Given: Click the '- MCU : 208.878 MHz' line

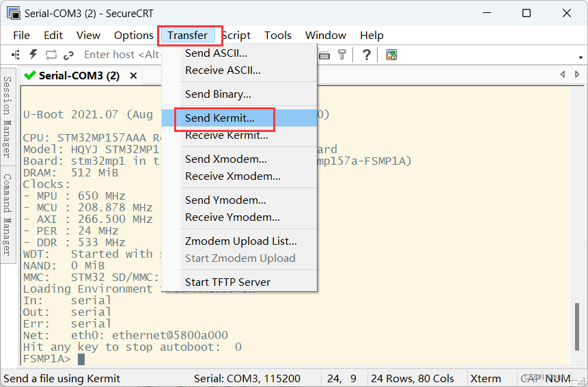Looking at the screenshot, I should [x=87, y=208].
